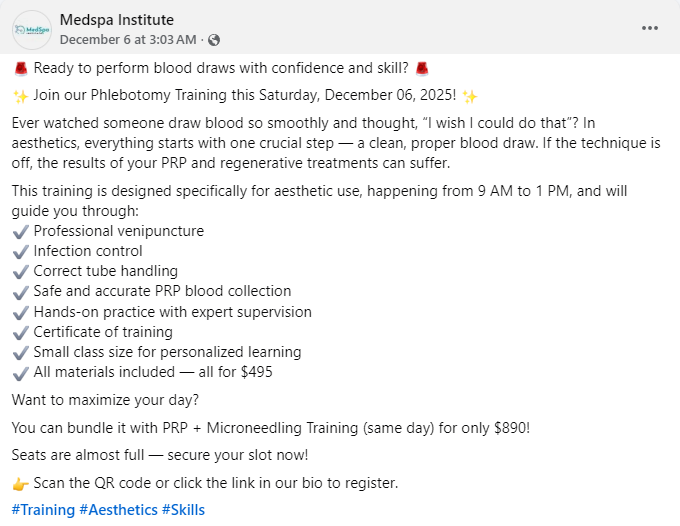Viewport: 680px width, 526px height.
Task: Click the check mark beside "Infection control"
Action: click(x=20, y=251)
